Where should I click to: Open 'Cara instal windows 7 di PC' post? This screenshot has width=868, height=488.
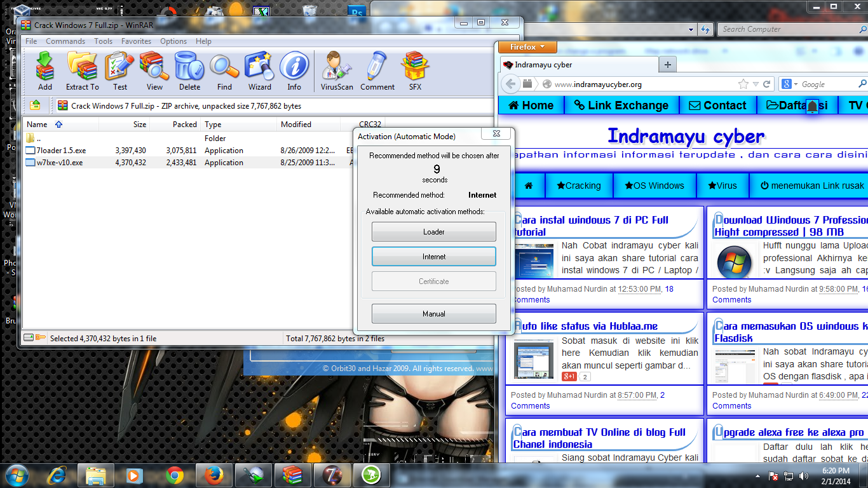[591, 226]
